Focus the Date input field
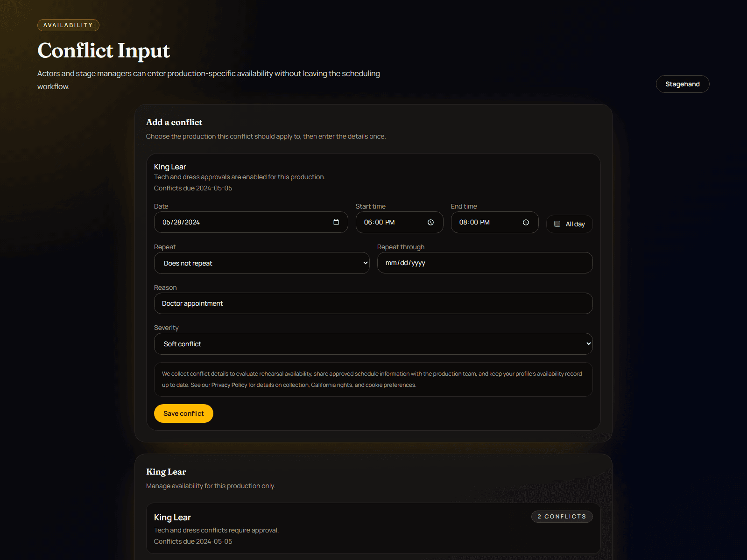Image resolution: width=747 pixels, height=560 pixels. [x=251, y=222]
